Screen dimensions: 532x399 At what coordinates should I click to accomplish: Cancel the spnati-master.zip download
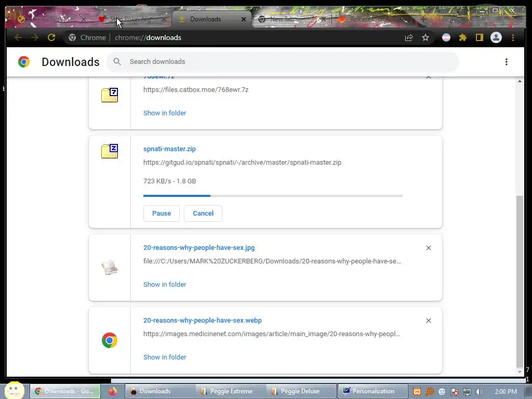[203, 214]
